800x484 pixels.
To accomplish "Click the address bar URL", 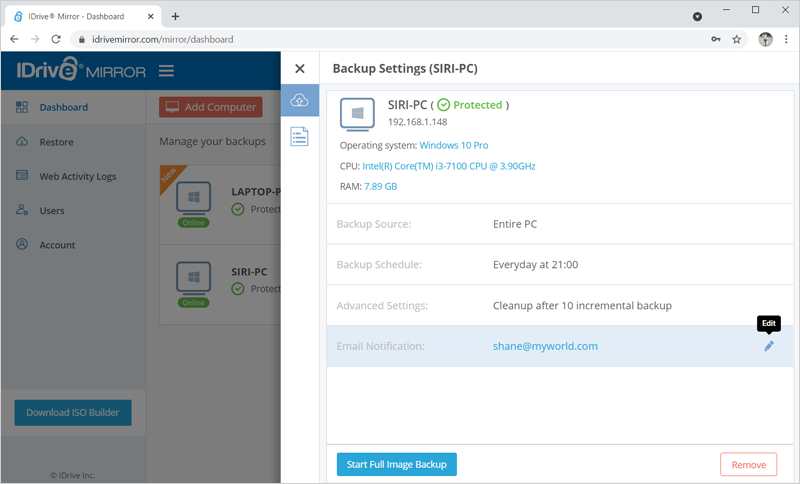I will [x=162, y=39].
